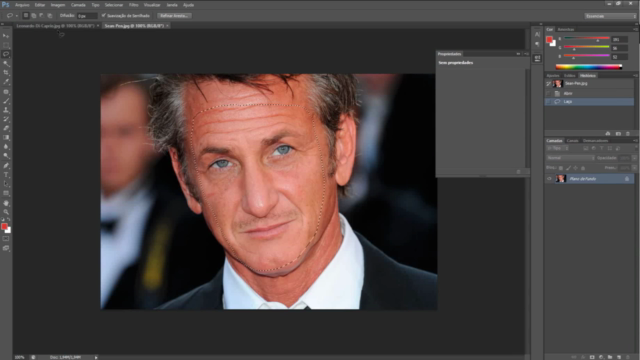Image resolution: width=640 pixels, height=360 pixels.
Task: Create new document from state icon
Action: (608, 133)
